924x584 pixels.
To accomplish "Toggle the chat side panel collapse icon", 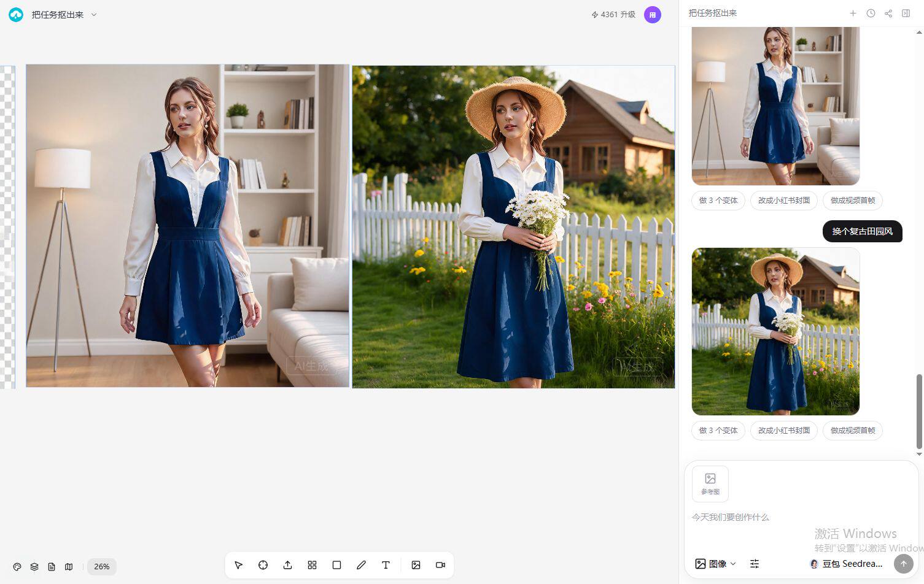I will (906, 13).
